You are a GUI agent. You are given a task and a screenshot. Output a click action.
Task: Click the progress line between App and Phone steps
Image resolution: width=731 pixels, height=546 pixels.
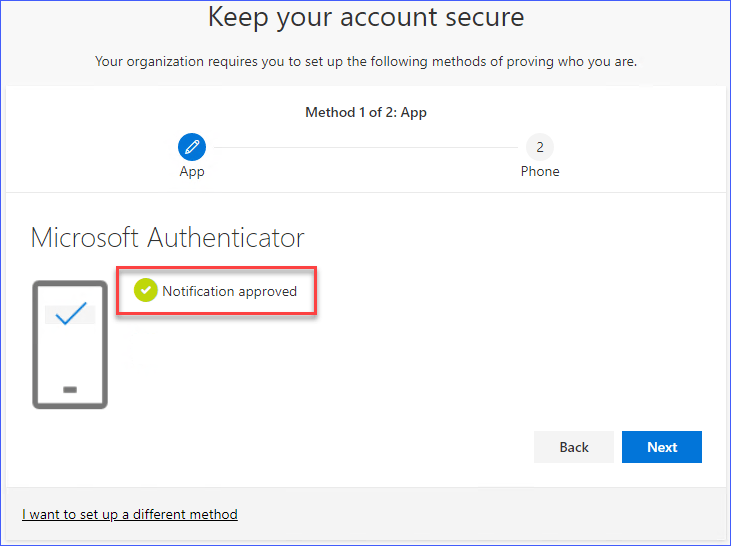(366, 148)
